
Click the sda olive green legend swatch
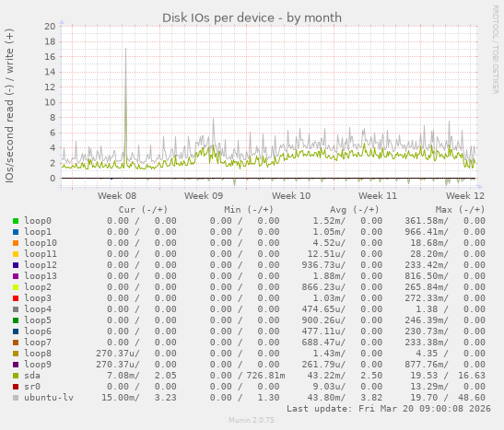pos(16,376)
